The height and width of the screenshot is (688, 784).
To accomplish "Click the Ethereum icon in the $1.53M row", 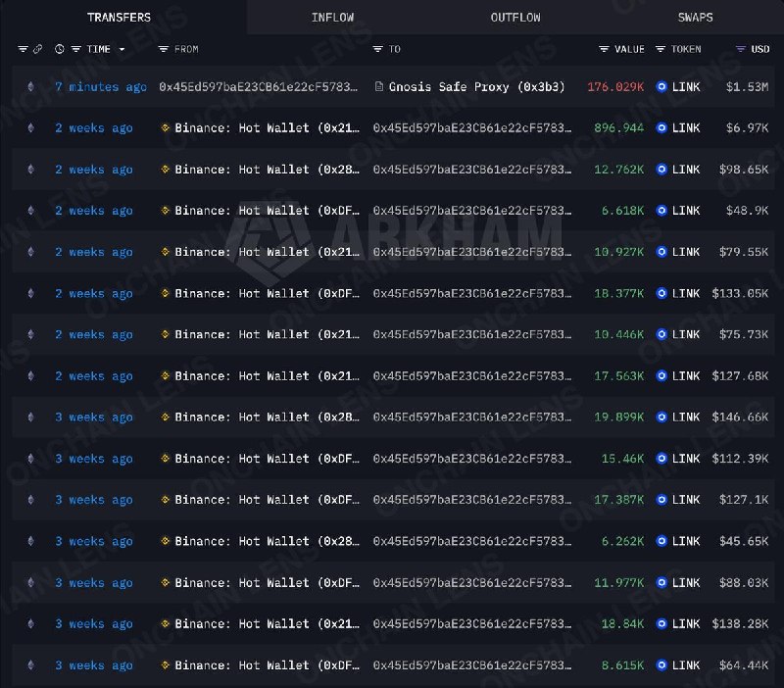I will pos(31,87).
